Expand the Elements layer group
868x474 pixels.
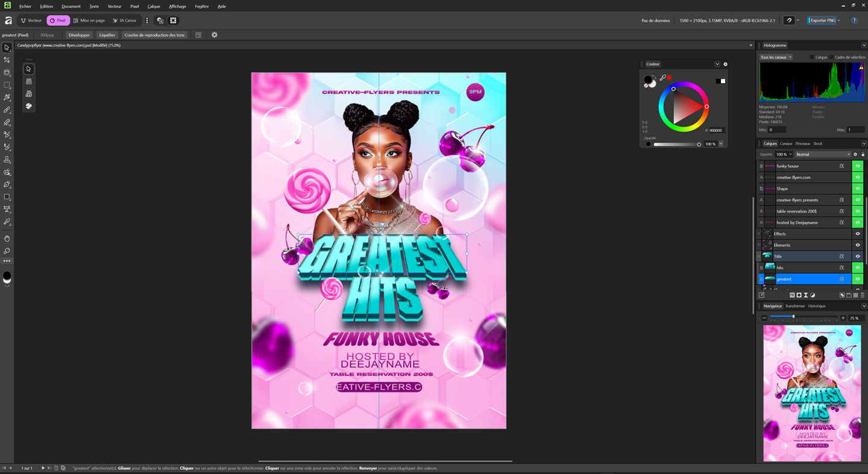pyautogui.click(x=758, y=245)
